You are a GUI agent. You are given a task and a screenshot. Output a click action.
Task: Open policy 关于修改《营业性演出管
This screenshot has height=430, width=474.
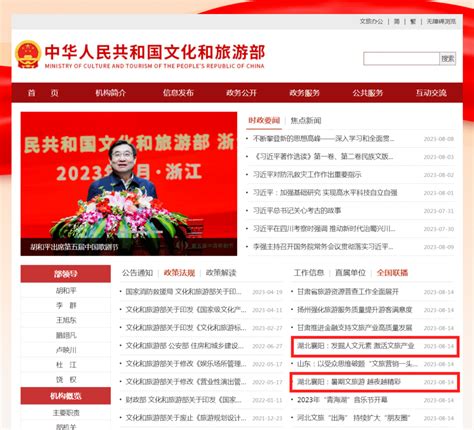click(x=186, y=382)
